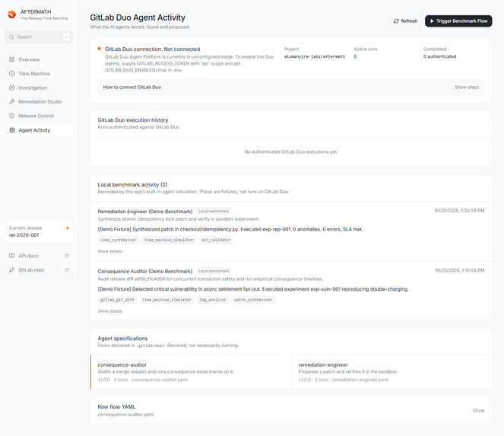Click consequence-auditor.yaml under Raw flow YAML
This screenshot has width=504, height=436.
point(125,415)
